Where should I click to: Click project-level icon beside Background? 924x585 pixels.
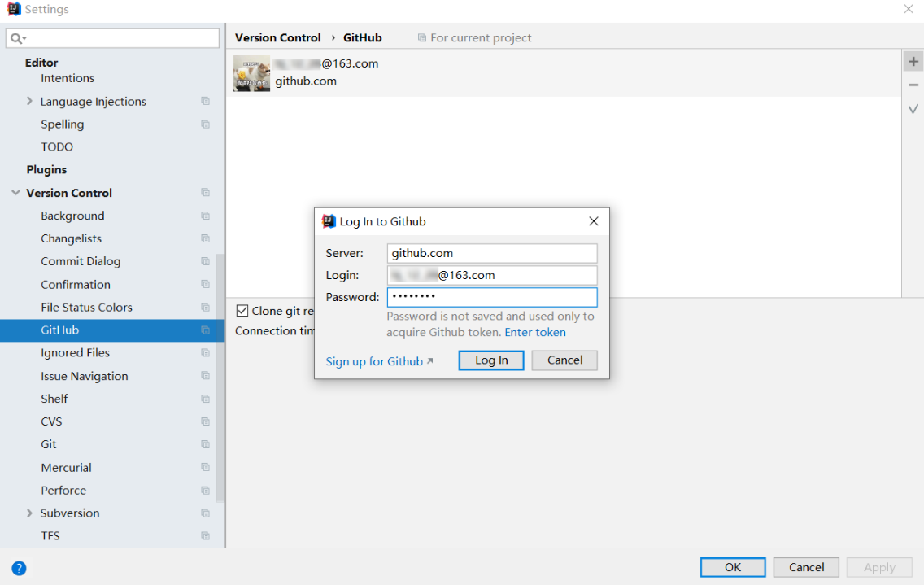click(205, 216)
